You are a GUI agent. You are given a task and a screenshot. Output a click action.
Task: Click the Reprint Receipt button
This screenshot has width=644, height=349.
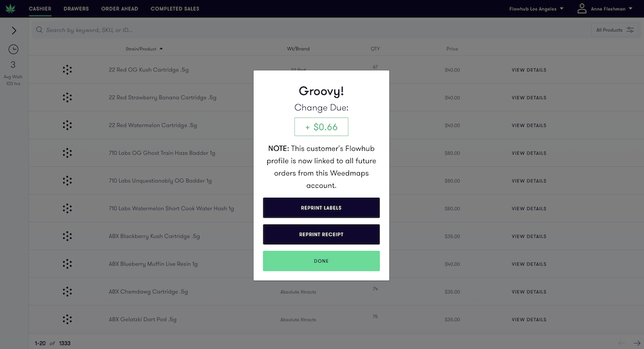tap(321, 234)
